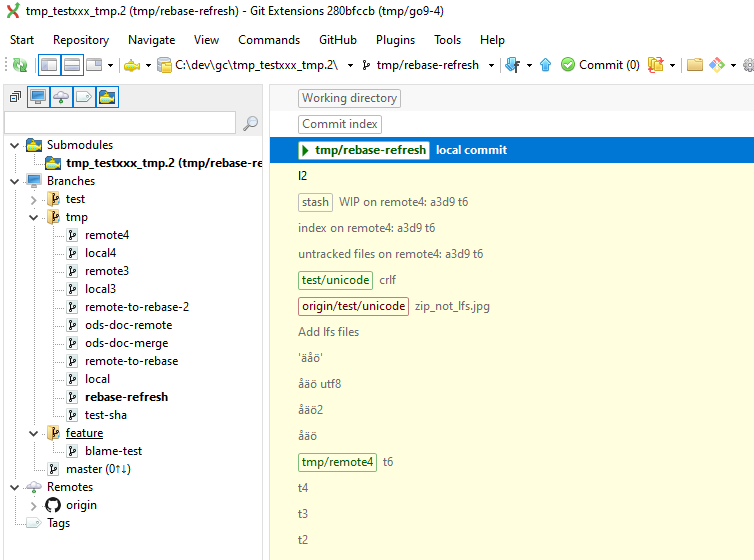Select the Tags node in tree
The image size is (754, 560).
(58, 523)
